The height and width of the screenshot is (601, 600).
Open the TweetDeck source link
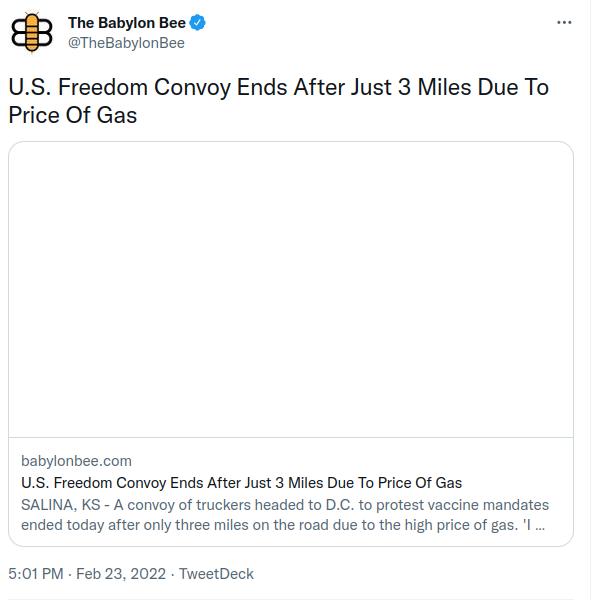(x=216, y=574)
